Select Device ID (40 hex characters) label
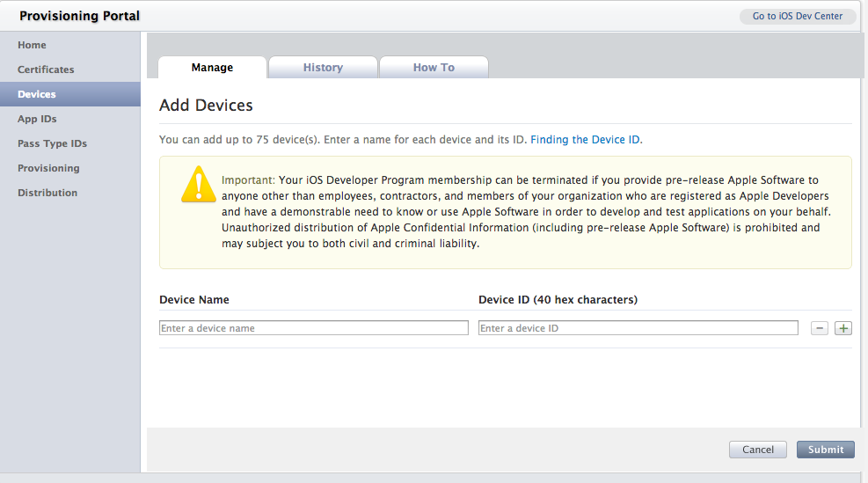868x483 pixels. (x=558, y=300)
